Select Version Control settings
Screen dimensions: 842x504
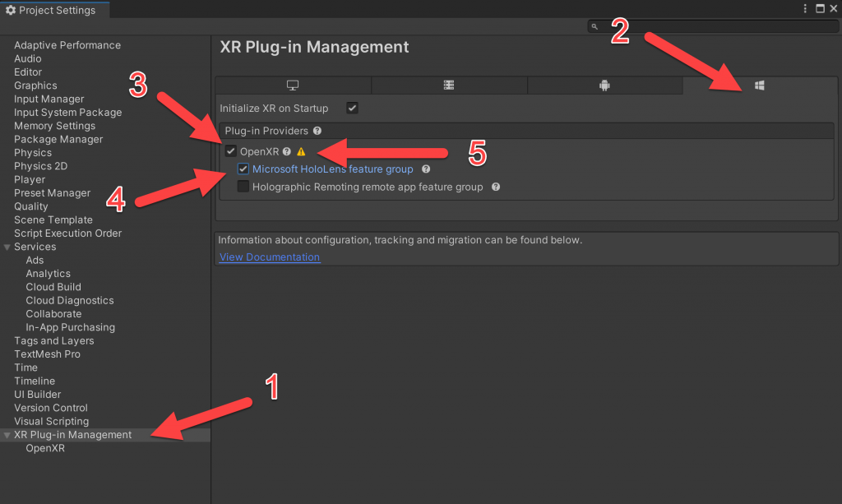point(50,407)
